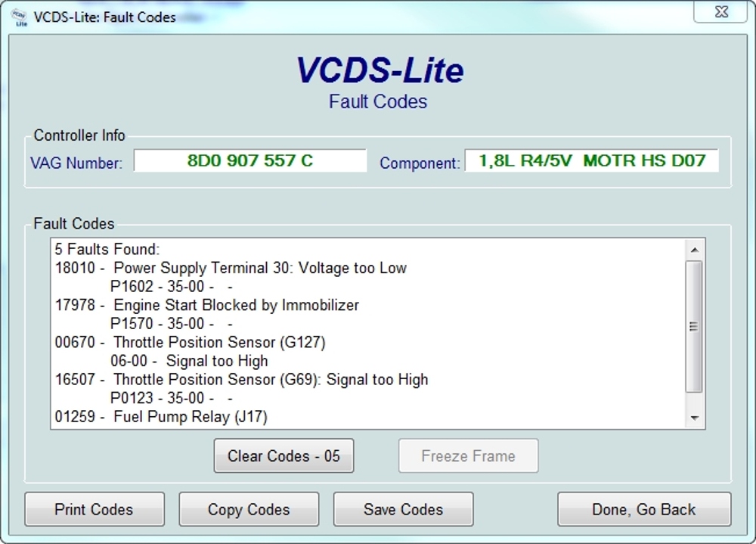This screenshot has height=544, width=756.
Task: Select the P1570 - 35-00 line
Action: coord(172,323)
